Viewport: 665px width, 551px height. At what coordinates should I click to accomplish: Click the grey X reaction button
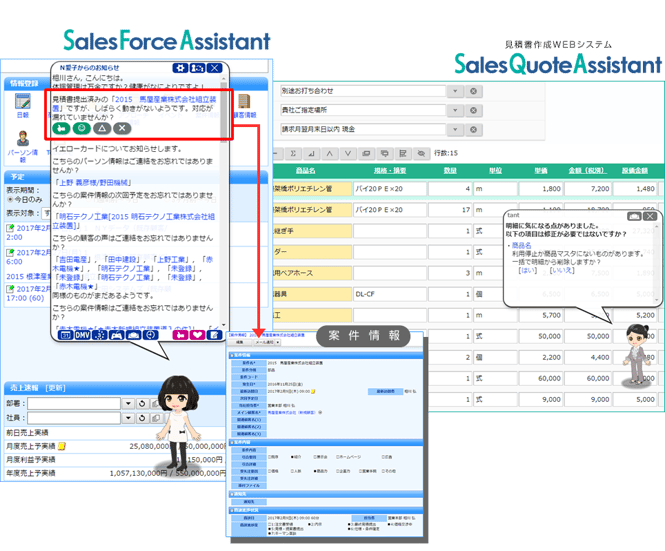pyautogui.click(x=122, y=128)
